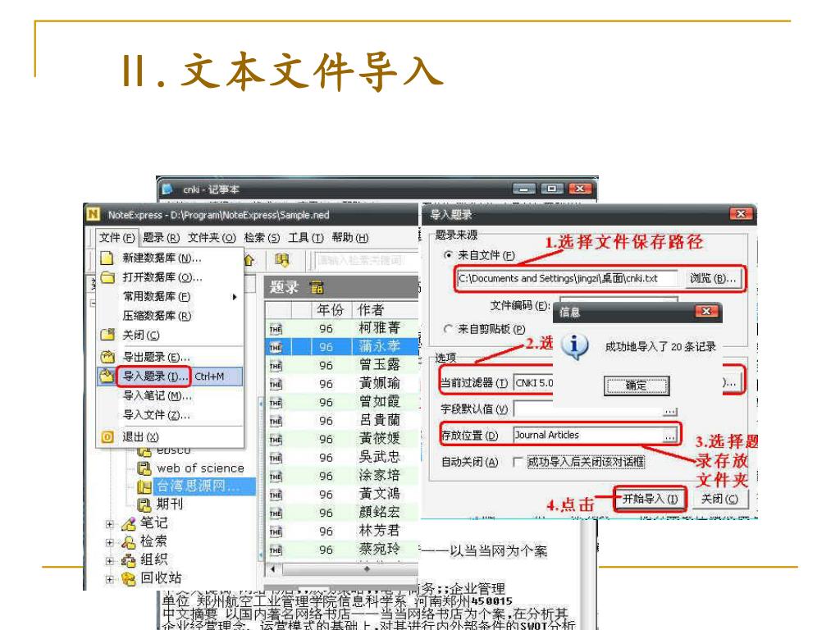Viewport: 840px width, 630px height.
Task: Open the 工具(T) menu
Action: 306,237
